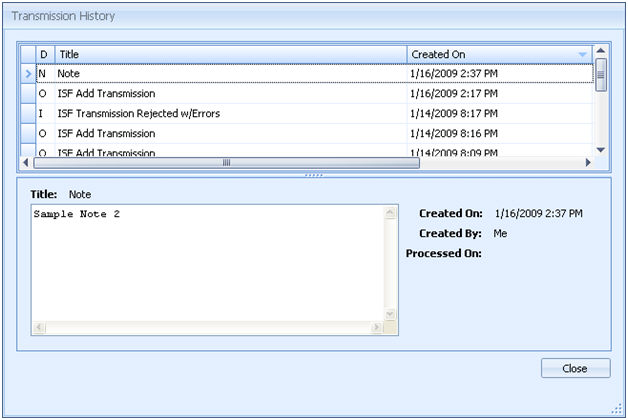Sort the list by Title column header
This screenshot has height=420, width=628.
[230, 54]
